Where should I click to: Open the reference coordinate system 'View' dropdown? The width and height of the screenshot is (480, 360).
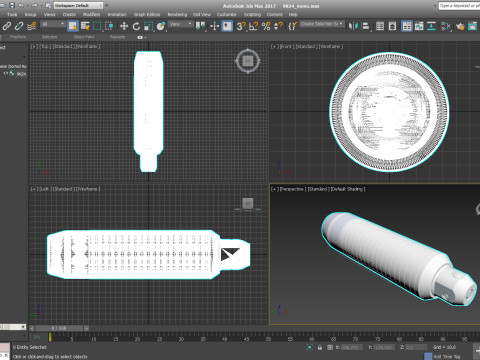[x=180, y=24]
